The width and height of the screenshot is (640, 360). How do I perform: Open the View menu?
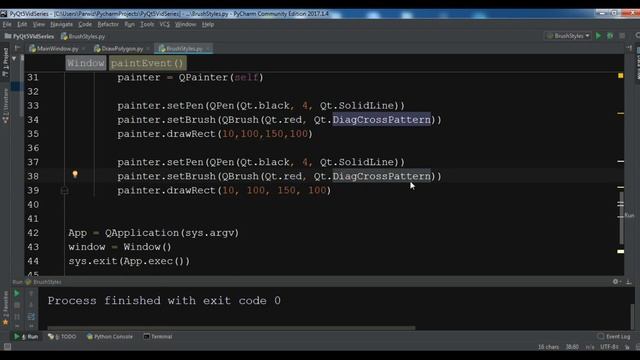pos(39,24)
